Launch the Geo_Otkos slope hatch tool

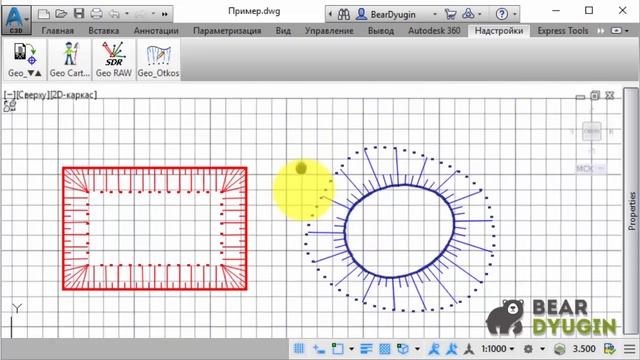tap(158, 60)
